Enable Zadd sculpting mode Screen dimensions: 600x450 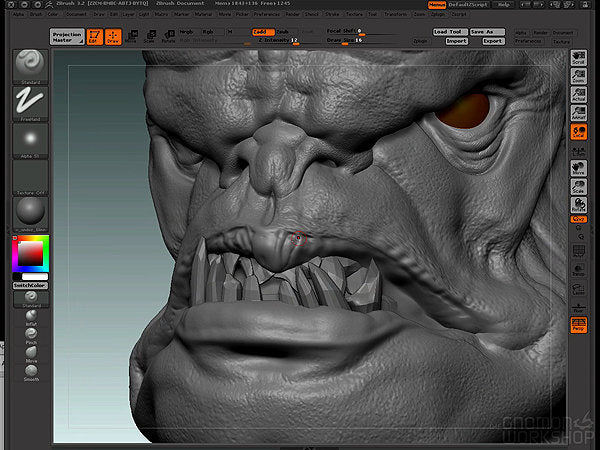coord(261,32)
